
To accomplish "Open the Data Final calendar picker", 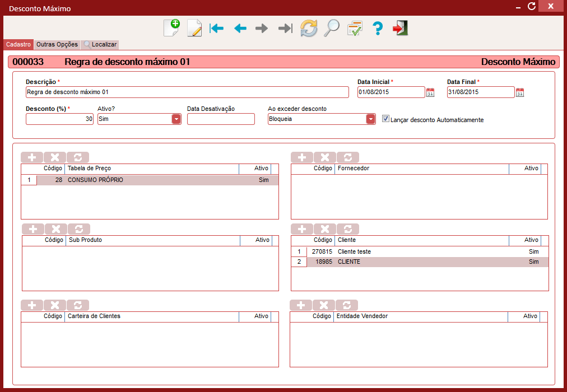I will [x=519, y=92].
